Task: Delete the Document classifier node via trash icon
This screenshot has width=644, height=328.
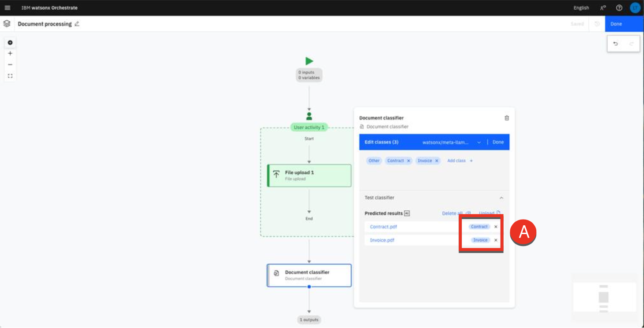Action: click(506, 118)
